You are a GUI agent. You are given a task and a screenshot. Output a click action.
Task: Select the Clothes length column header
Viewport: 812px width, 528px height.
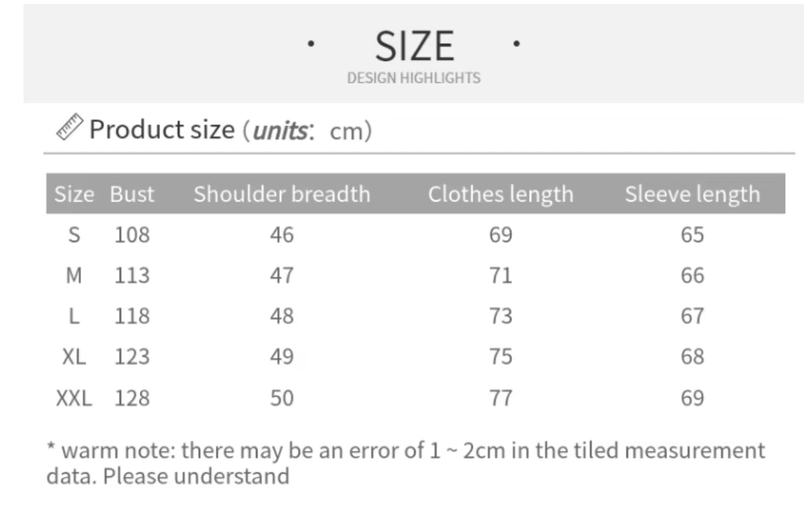tap(500, 194)
